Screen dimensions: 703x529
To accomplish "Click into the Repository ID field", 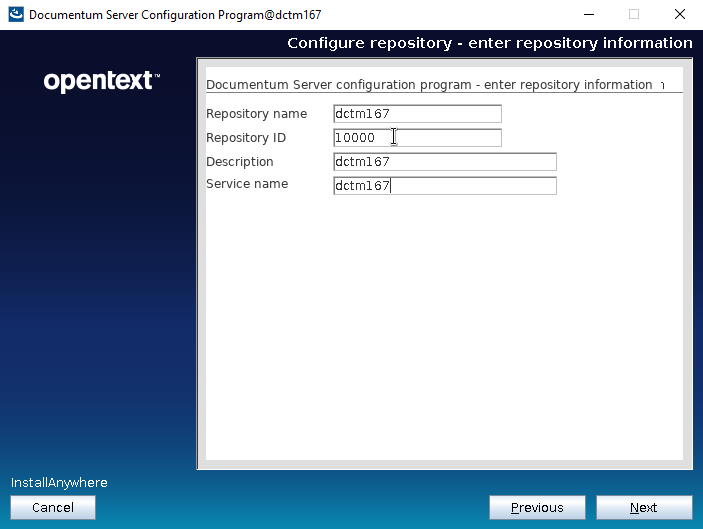I will pos(417,138).
